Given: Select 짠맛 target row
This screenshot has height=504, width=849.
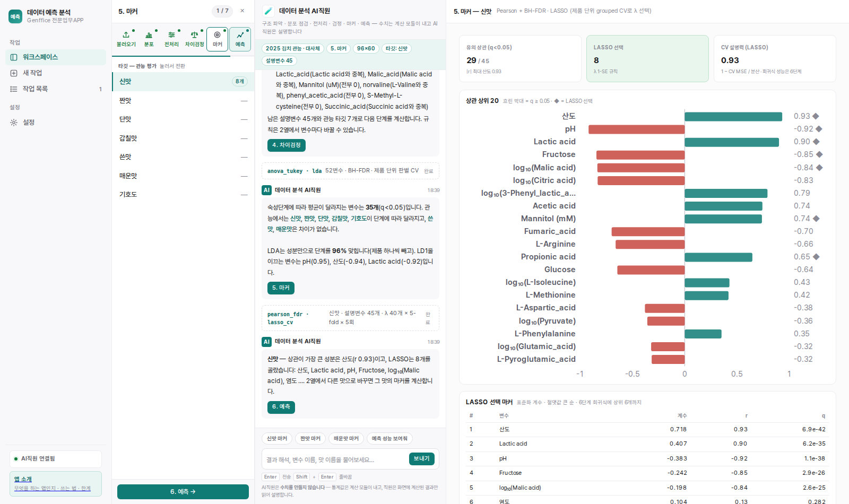Looking at the screenshot, I should [x=183, y=100].
